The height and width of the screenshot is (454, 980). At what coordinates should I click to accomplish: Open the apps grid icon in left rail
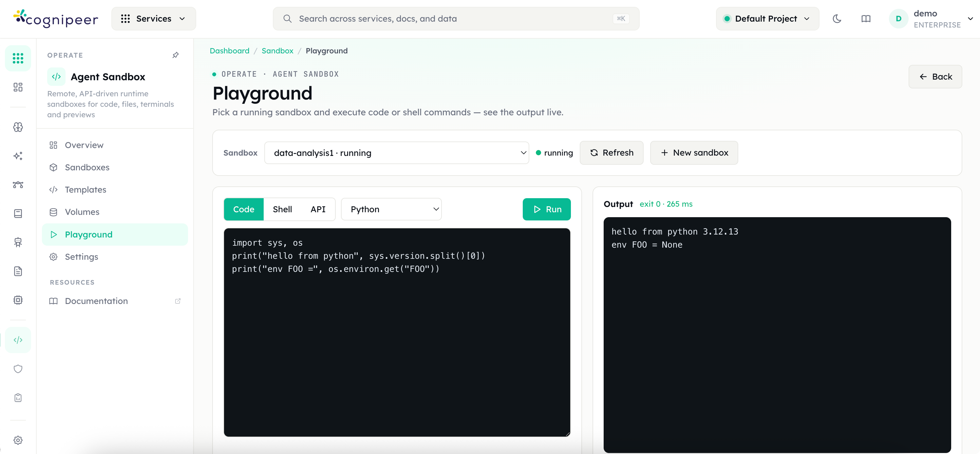(x=18, y=58)
